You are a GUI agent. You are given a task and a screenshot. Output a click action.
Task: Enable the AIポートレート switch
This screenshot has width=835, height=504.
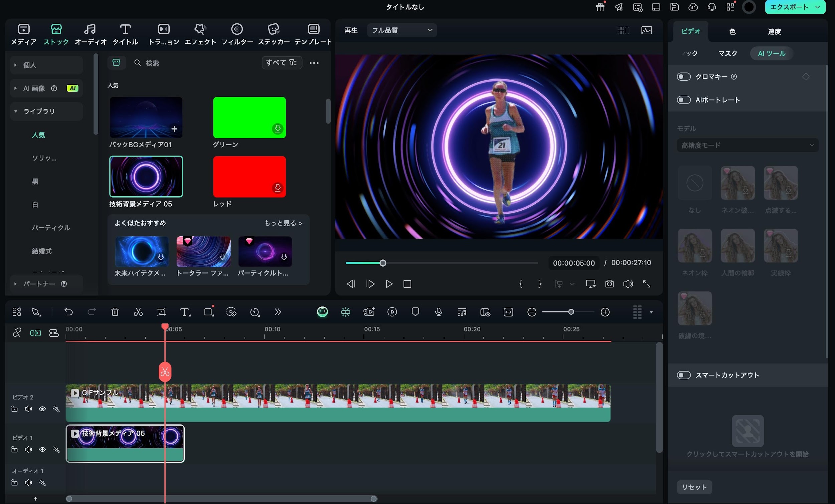point(683,100)
